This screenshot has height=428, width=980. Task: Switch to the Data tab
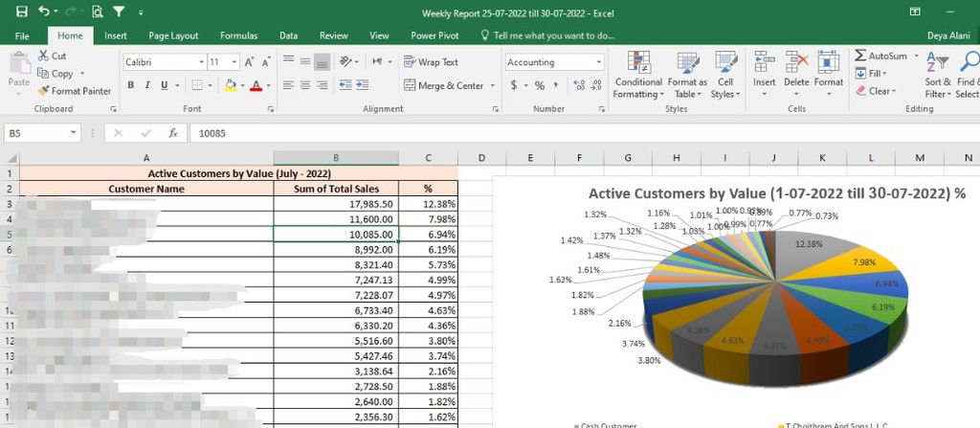point(289,35)
